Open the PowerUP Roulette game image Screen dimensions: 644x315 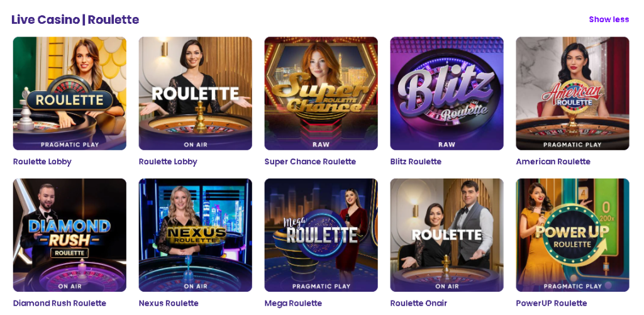pos(572,235)
